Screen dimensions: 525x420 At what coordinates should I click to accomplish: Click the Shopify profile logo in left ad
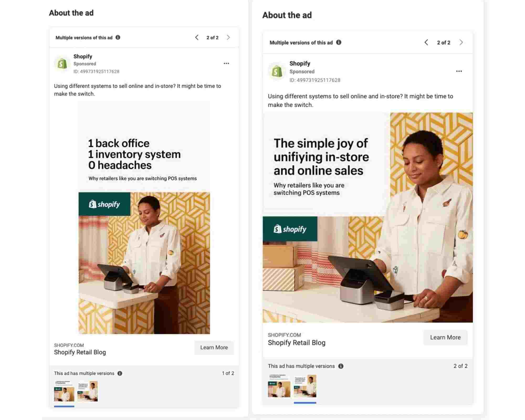click(62, 64)
